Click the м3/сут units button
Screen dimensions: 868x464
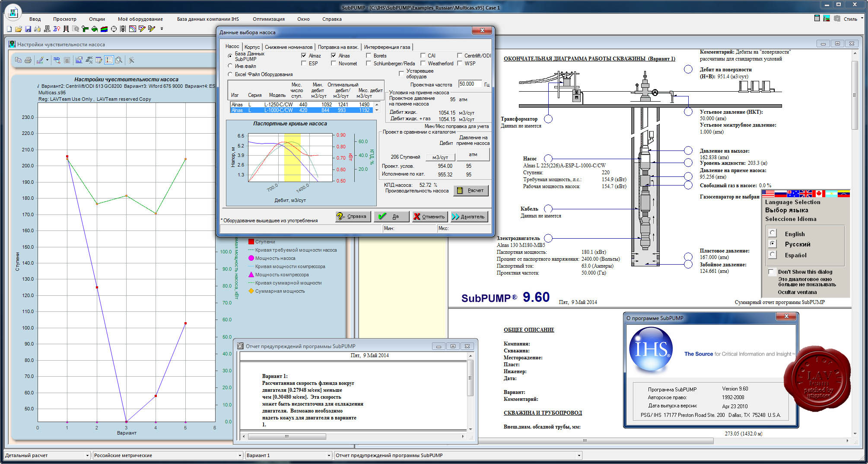click(x=440, y=157)
